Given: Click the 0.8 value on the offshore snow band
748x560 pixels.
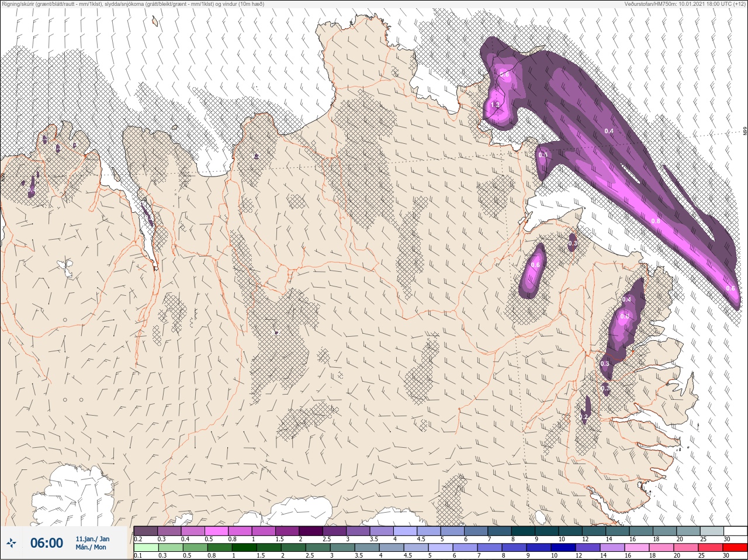Looking at the screenshot, I should [655, 221].
